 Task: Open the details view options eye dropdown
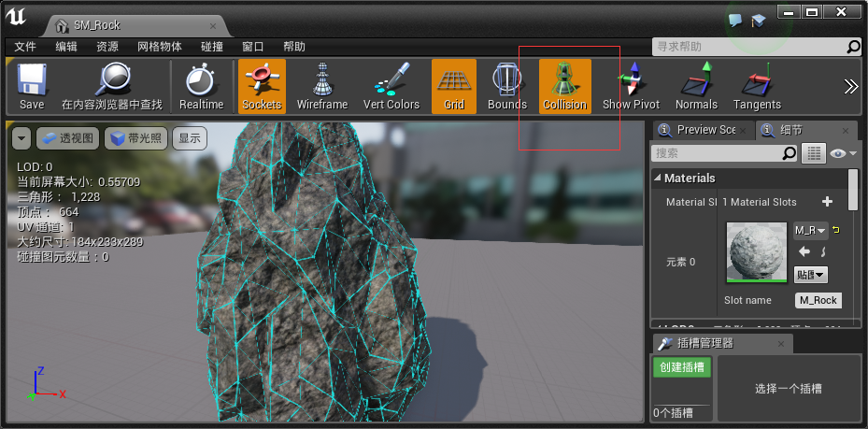click(843, 153)
